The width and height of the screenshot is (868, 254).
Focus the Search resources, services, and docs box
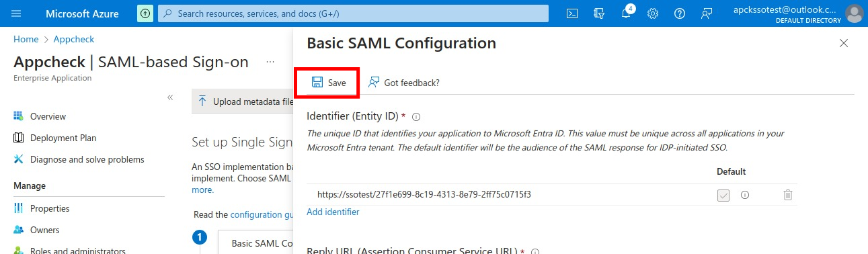353,13
